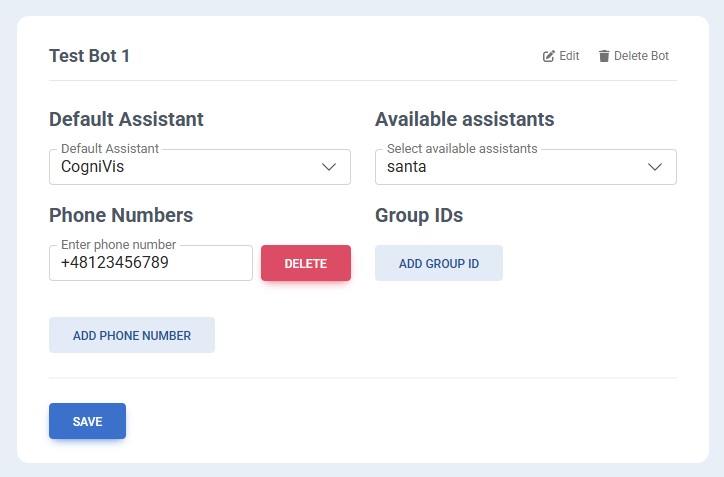Click the chevron arrow beside CogniVis

click(329, 167)
